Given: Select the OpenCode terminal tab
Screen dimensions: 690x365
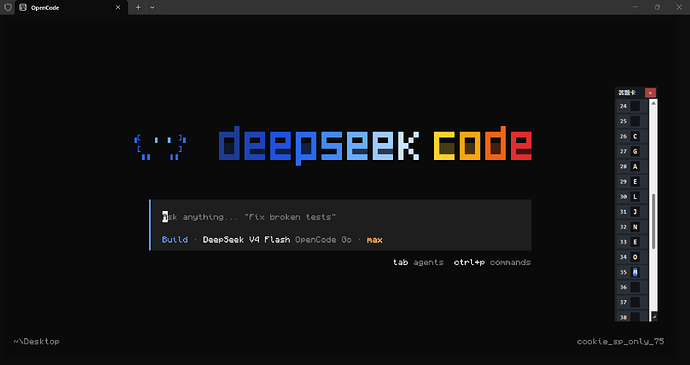Looking at the screenshot, I should coord(71,7).
